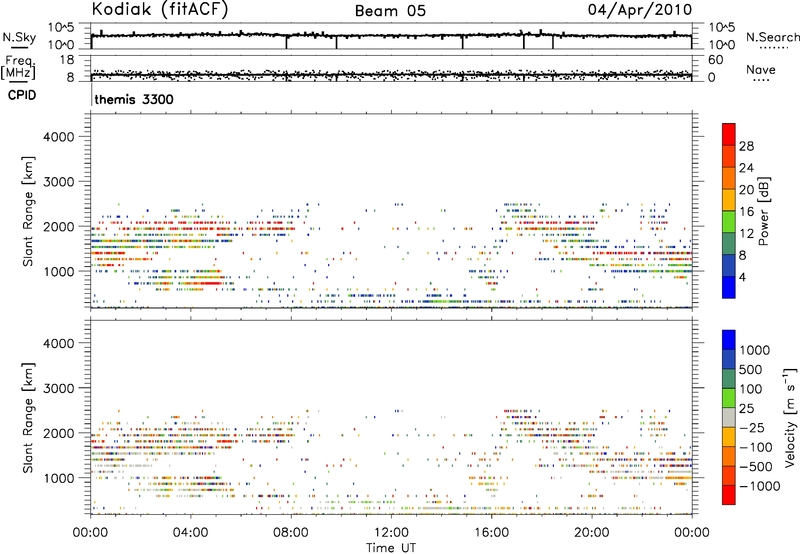
Task: Select the orange Power segment between 20 and 24
Action: (x=729, y=178)
